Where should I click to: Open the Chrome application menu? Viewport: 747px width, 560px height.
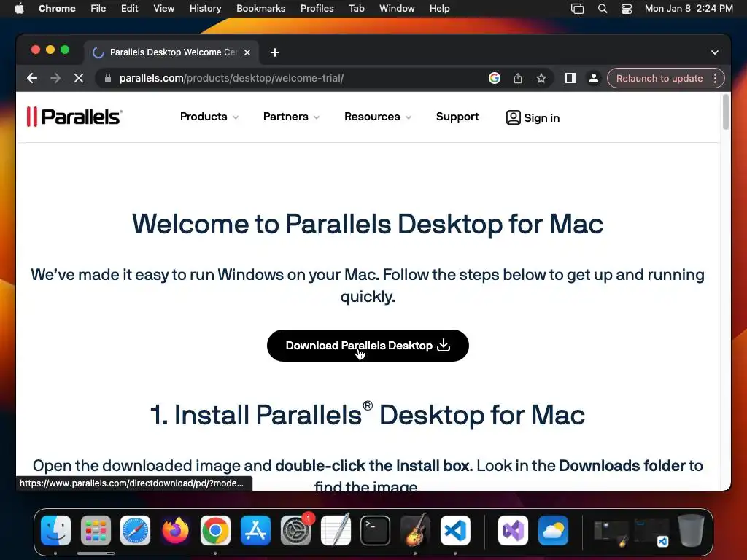click(57, 8)
